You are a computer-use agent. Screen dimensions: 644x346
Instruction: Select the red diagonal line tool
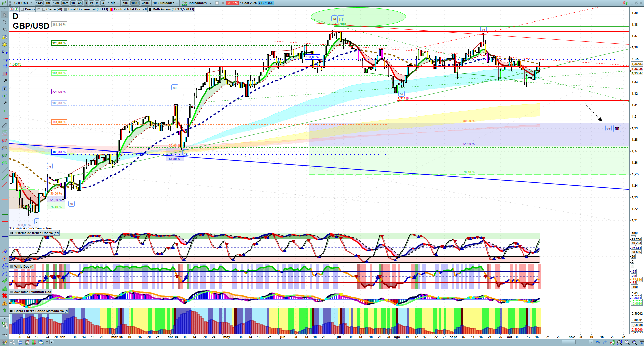click(5, 185)
